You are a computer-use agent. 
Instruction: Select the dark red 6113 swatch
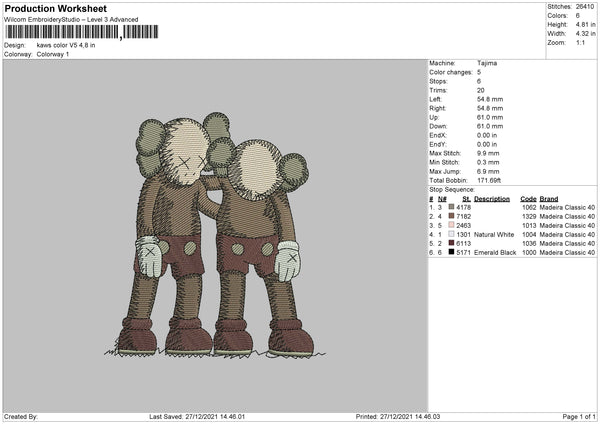(x=451, y=243)
